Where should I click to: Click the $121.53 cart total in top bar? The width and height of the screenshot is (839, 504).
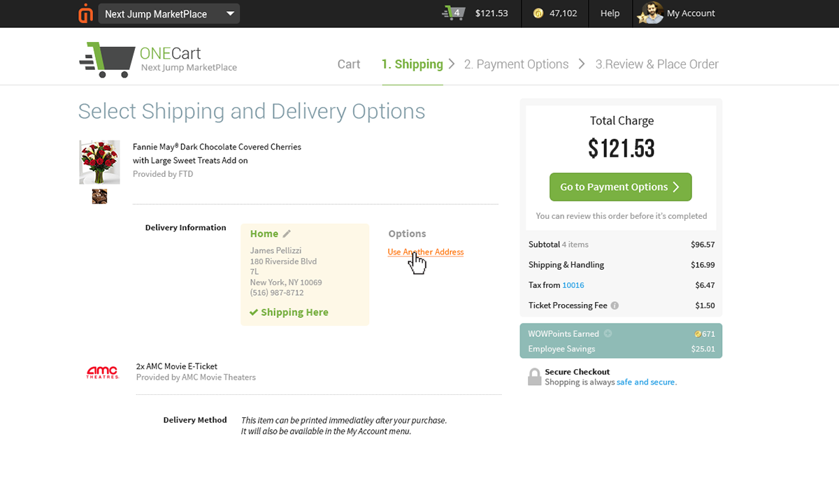[x=492, y=13]
